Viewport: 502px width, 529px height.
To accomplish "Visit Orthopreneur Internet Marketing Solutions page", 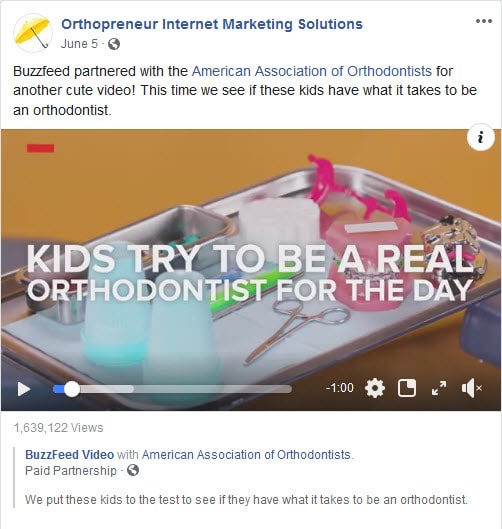I will tap(212, 24).
